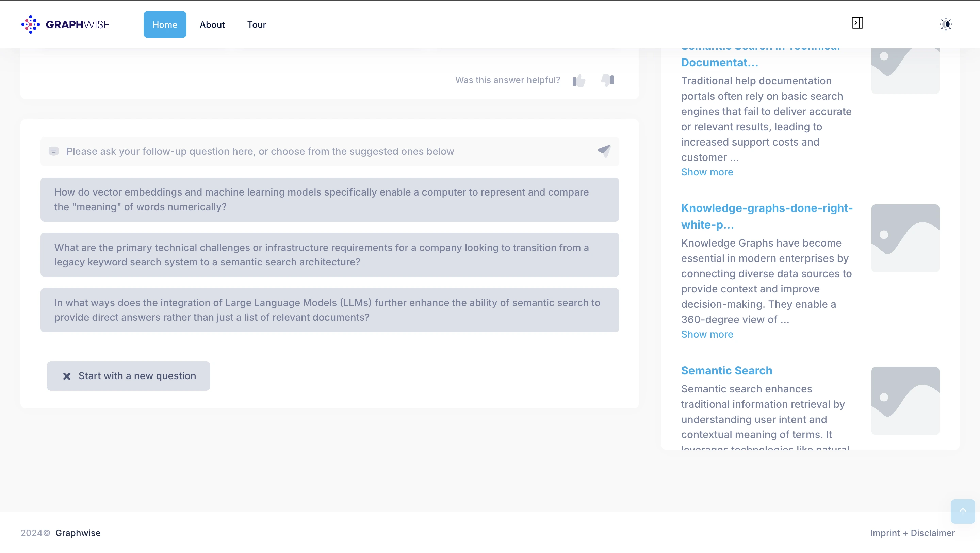Image resolution: width=980 pixels, height=553 pixels.
Task: Toggle the light/dark theme sun icon
Action: click(946, 24)
